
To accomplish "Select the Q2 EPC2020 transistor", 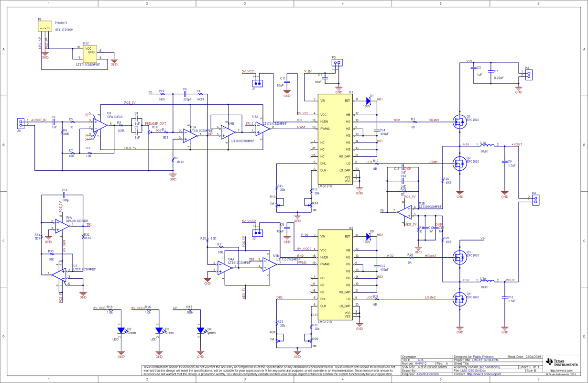I will pos(459,163).
